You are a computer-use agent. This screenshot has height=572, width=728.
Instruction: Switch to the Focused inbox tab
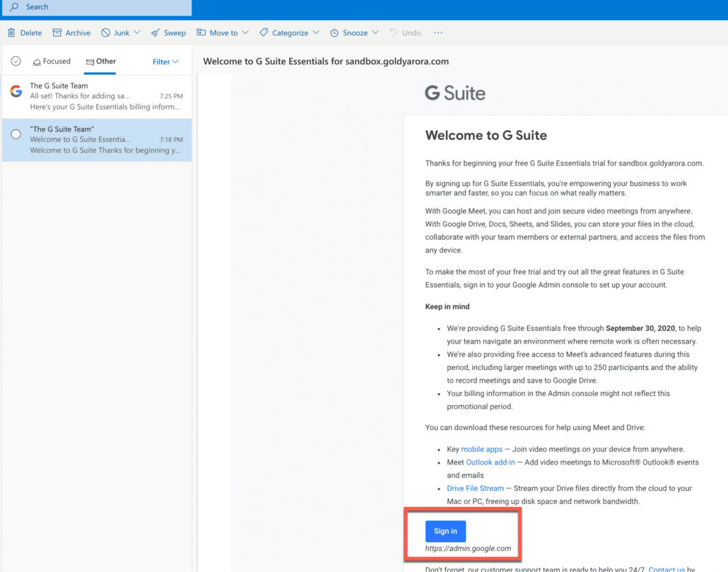52,62
